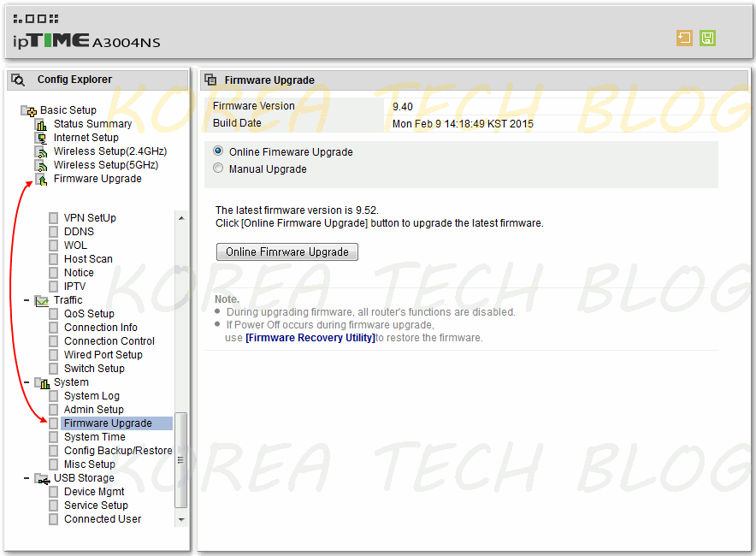Click the page icon beside QoS Setup
The width and height of the screenshot is (756, 556).
click(x=54, y=314)
